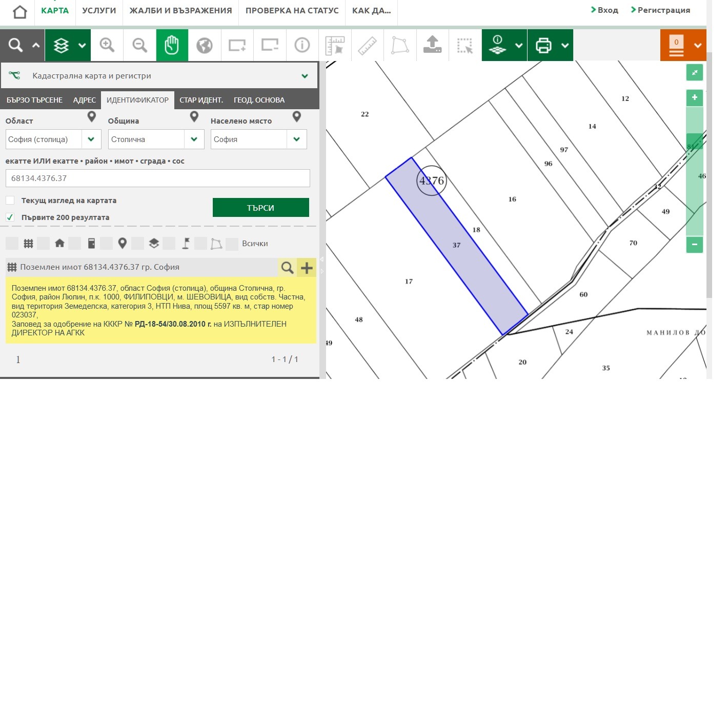This screenshot has height=721, width=728.
Task: Select the pan hand tool
Action: [172, 45]
